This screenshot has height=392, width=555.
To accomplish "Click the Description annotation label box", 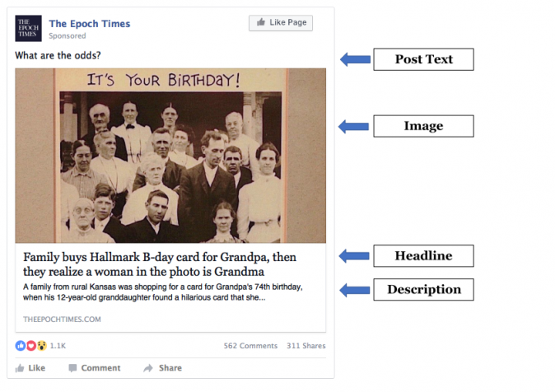I will point(424,290).
